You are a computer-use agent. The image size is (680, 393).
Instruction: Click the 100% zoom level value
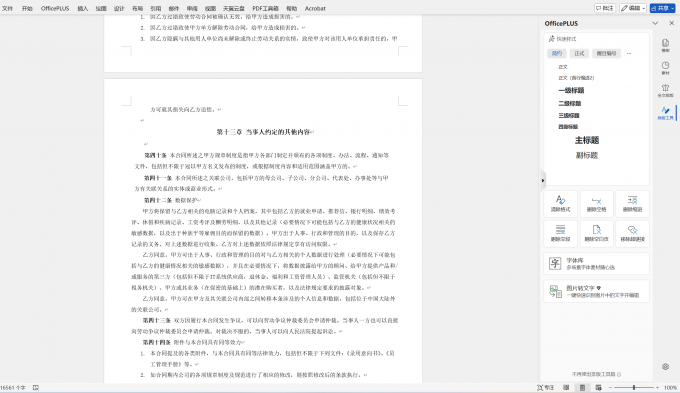[670, 387]
